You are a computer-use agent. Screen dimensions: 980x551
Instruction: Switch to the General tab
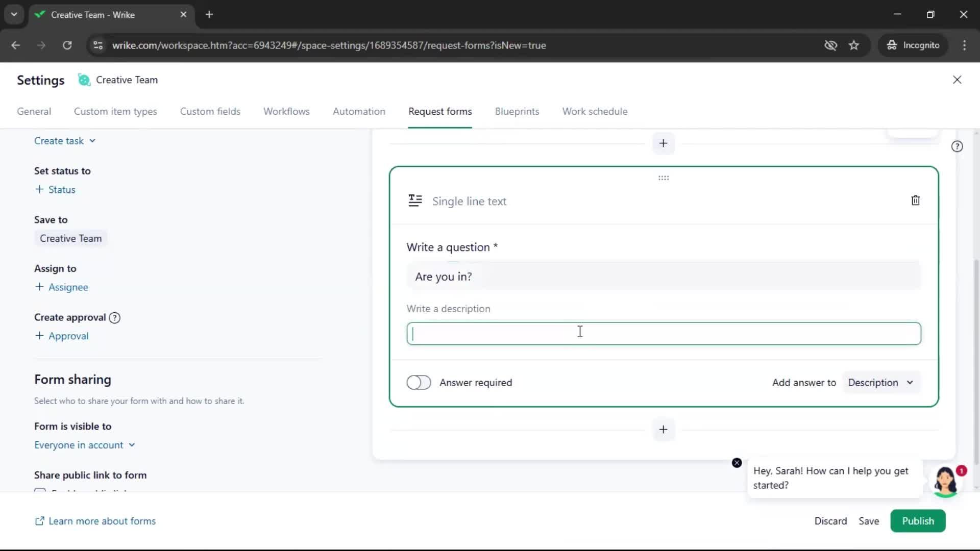click(x=34, y=112)
